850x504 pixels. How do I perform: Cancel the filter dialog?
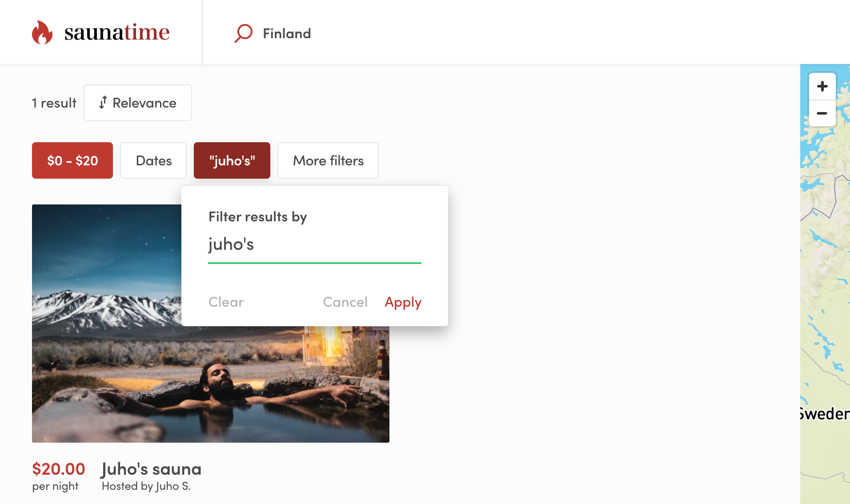345,302
